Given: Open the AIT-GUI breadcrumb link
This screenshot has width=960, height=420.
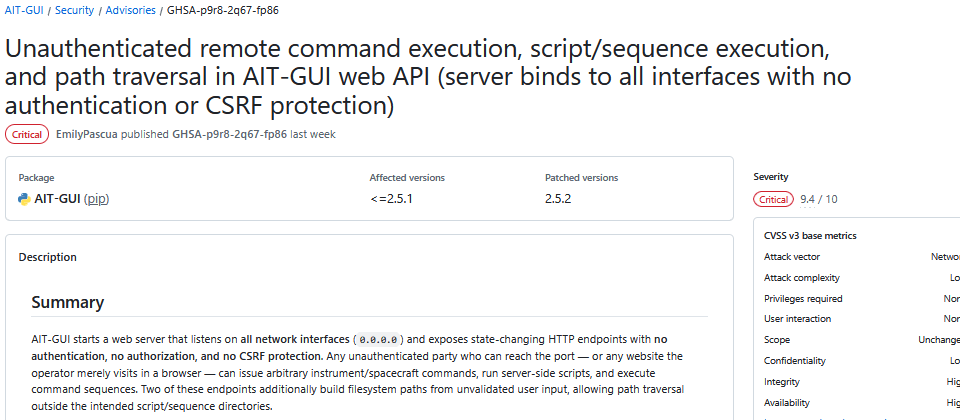Looking at the screenshot, I should [x=24, y=10].
